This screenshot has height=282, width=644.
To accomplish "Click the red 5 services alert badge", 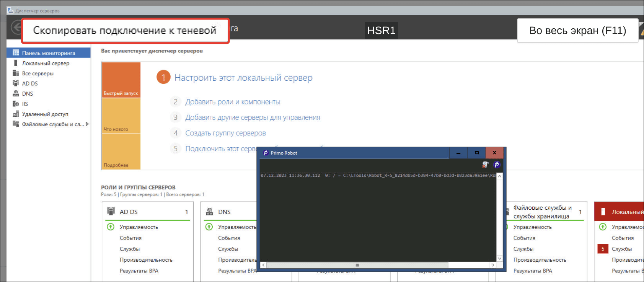I will (603, 249).
